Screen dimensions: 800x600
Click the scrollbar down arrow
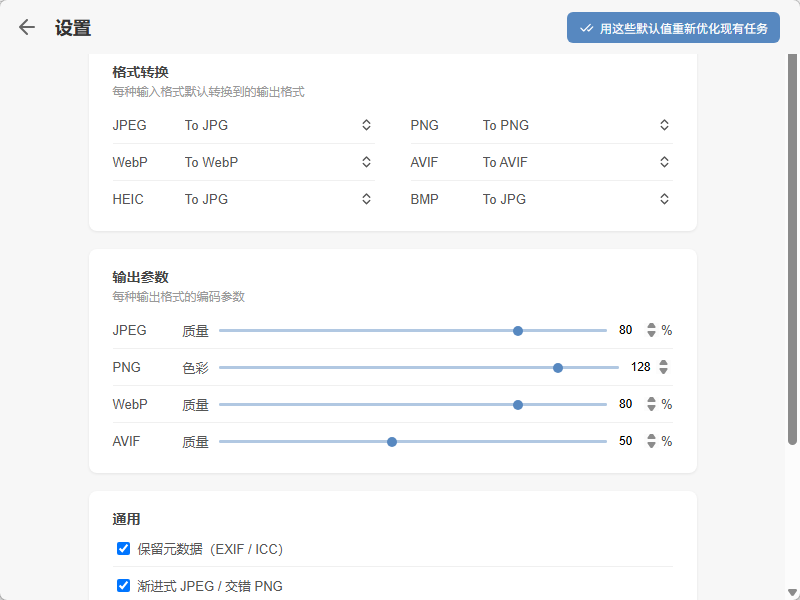pyautogui.click(x=792, y=593)
